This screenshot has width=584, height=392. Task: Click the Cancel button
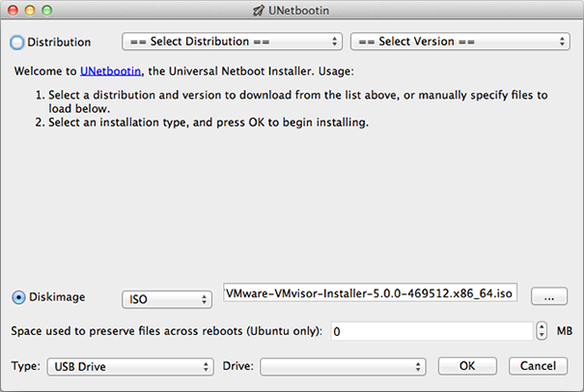coord(538,366)
